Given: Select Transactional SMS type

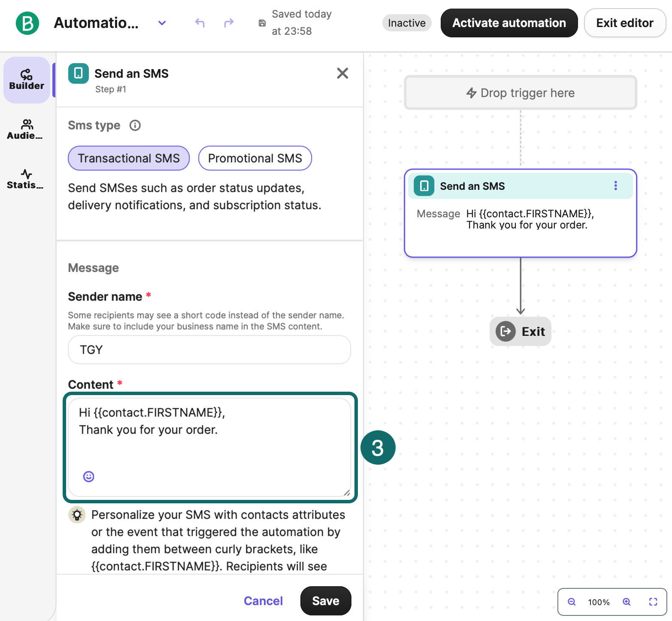Looking at the screenshot, I should pos(129,158).
